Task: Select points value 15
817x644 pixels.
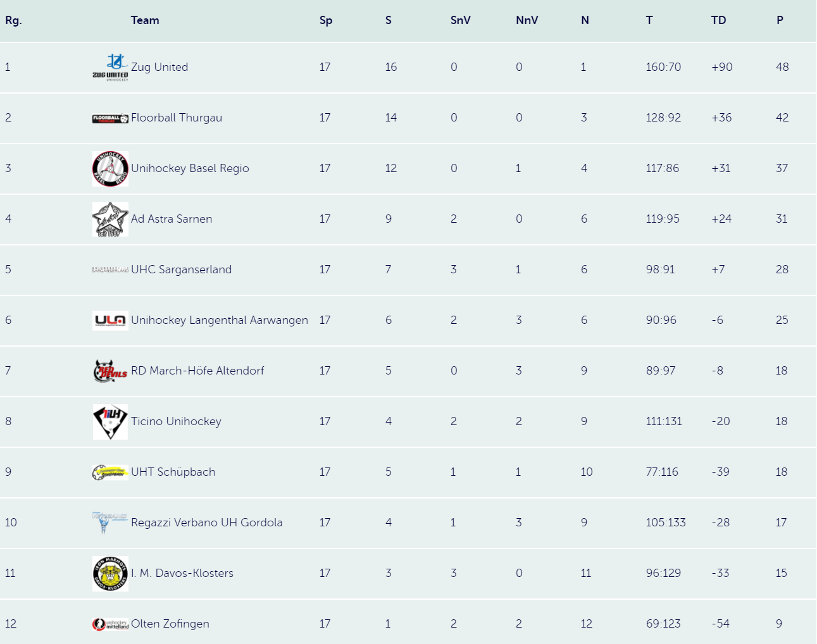Action: coord(782,573)
